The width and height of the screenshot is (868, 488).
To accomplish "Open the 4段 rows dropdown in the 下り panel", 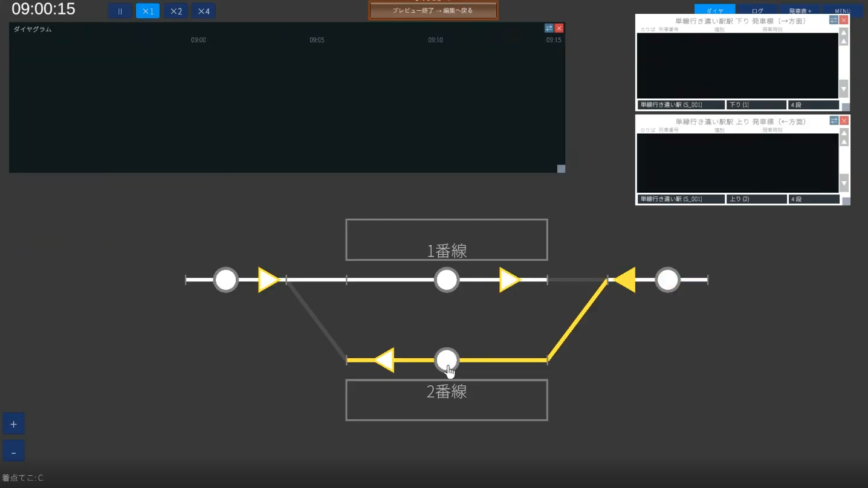I will pos(814,105).
